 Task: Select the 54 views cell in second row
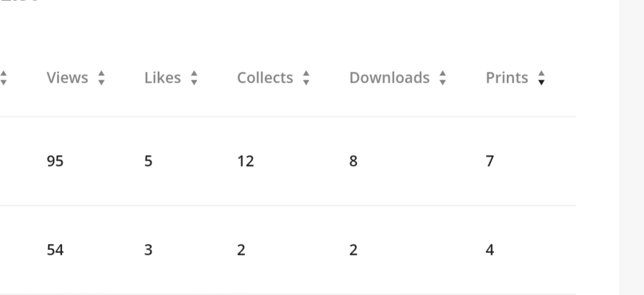coord(55,250)
